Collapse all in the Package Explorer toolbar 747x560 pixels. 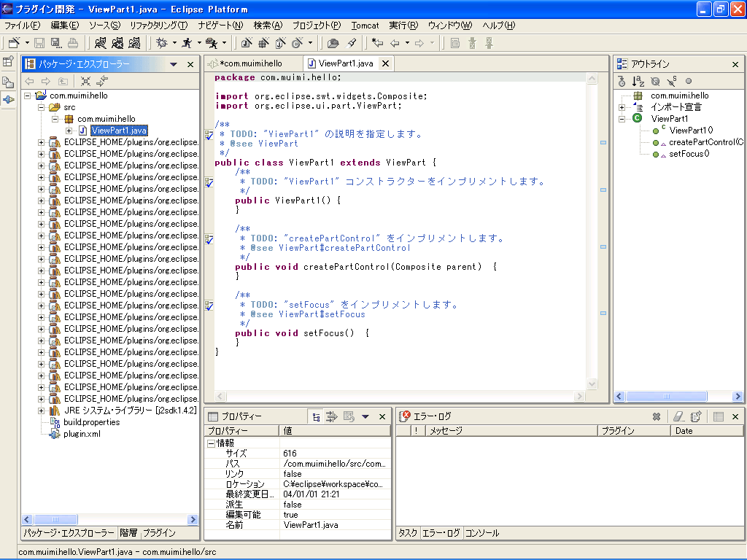click(x=85, y=81)
